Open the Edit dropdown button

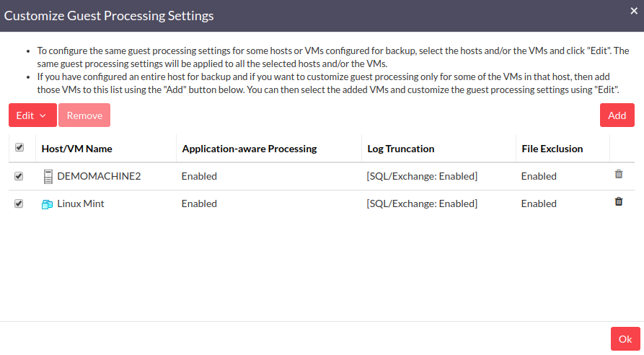(x=32, y=115)
